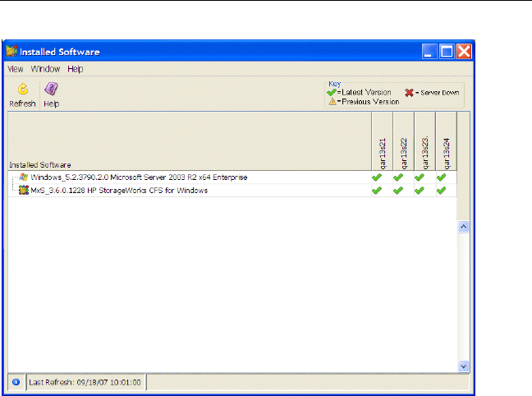The image size is (532, 396).
Task: Click the Windows logo icon in the Windows_5.2.3790.2.0 row
Action: pos(24,177)
